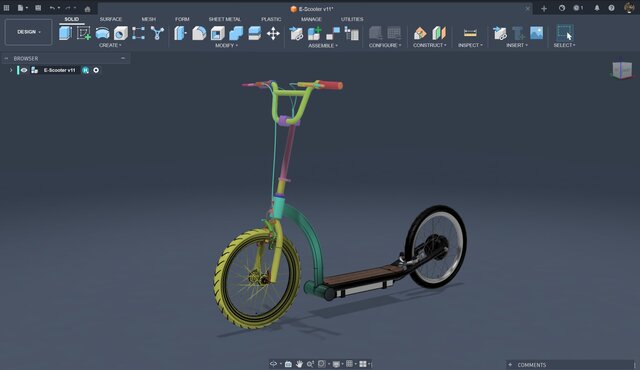Select the Offset Face tool

pyautogui.click(x=255, y=33)
